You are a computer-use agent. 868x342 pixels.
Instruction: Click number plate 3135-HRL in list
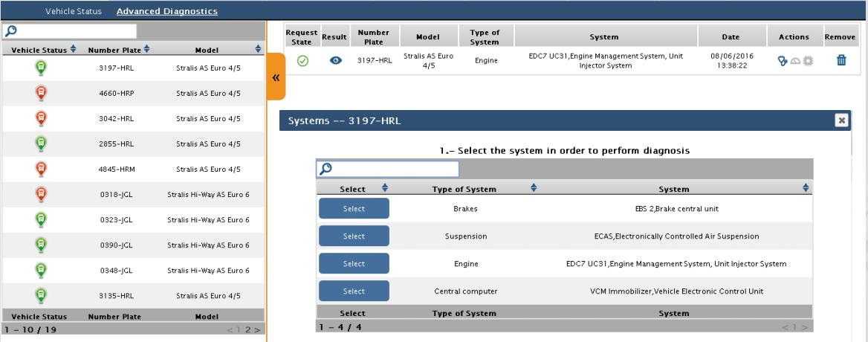pyautogui.click(x=117, y=295)
